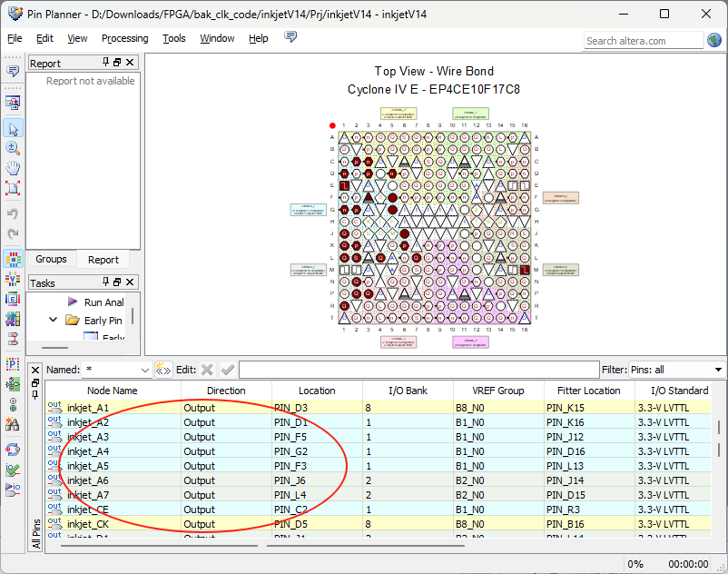Float the Tasks panel
Viewport: 728px width, 574px height.
[117, 282]
